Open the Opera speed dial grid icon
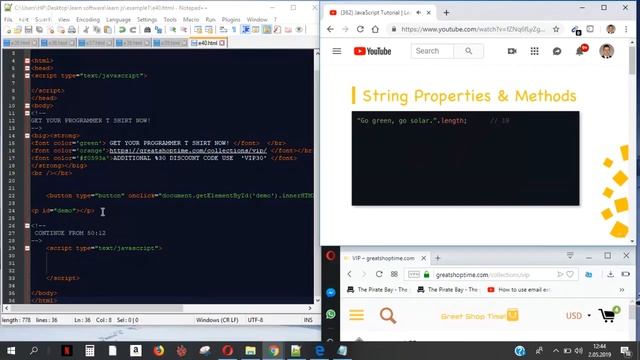This screenshot has height=360, width=640. (x=394, y=274)
